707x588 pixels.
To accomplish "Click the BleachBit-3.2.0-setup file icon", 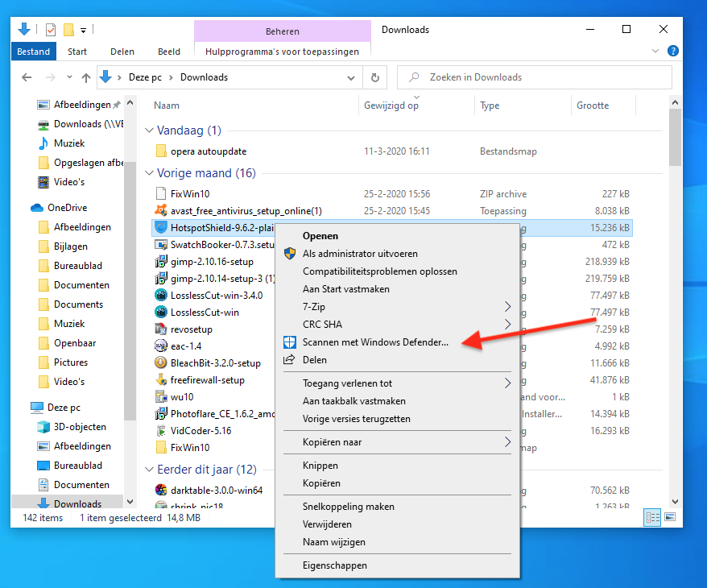I will pyautogui.click(x=161, y=363).
